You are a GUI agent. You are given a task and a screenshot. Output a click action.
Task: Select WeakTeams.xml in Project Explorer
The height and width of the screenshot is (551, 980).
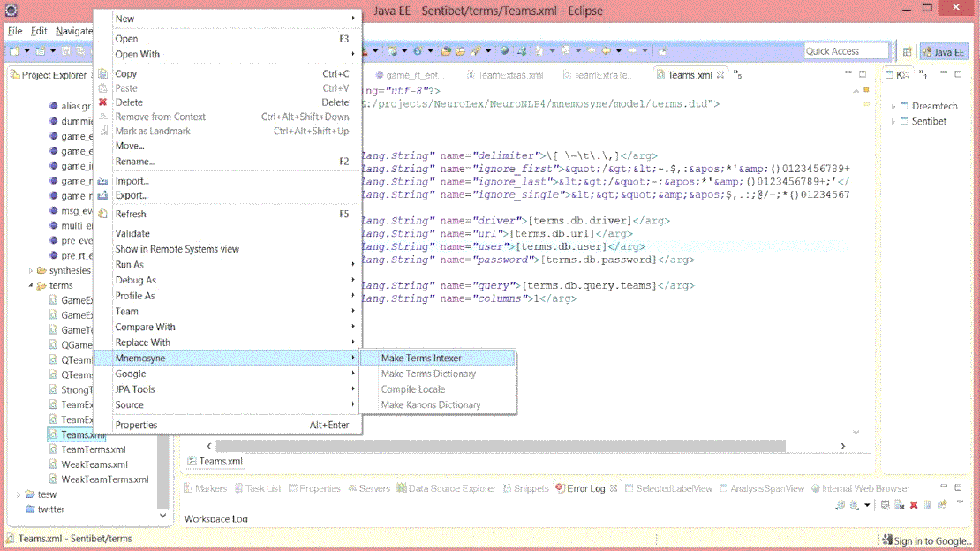(94, 464)
